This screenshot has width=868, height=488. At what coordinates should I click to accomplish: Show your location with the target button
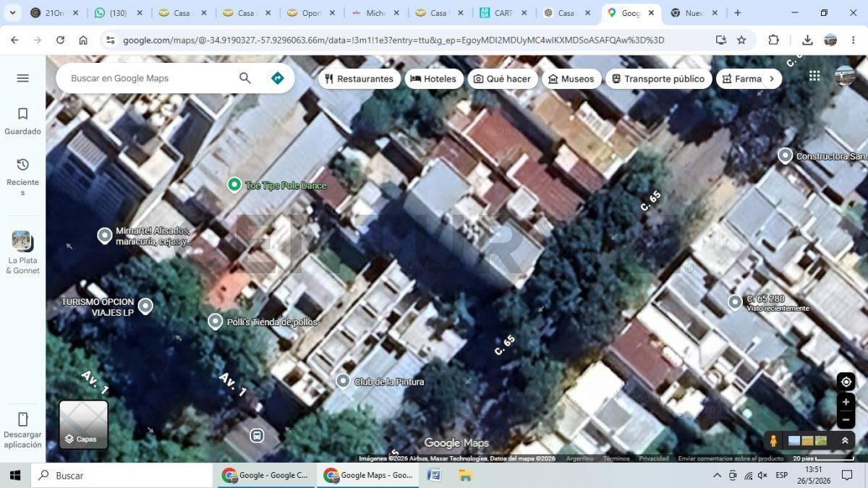coord(846,382)
